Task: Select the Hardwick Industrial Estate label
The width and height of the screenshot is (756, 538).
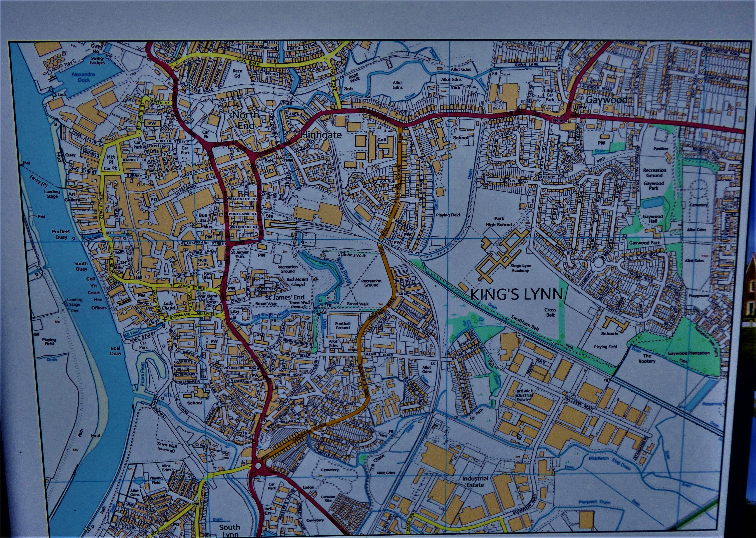Action: click(523, 395)
